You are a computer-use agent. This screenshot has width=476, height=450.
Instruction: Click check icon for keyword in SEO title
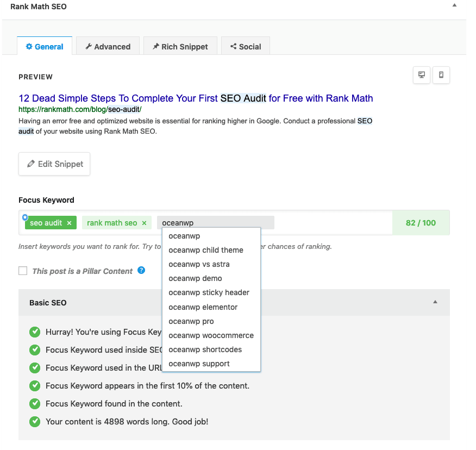point(35,350)
